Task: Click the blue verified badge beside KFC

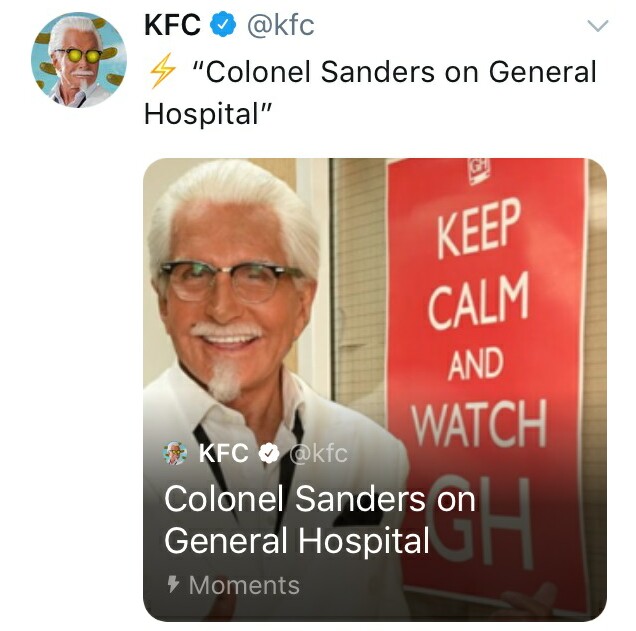Action: [x=223, y=25]
